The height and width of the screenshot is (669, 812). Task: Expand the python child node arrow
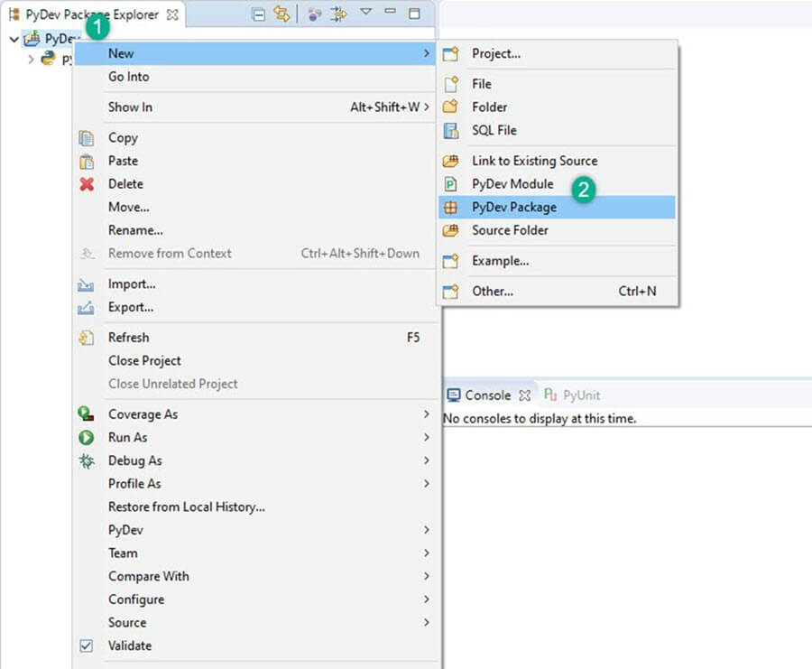[x=31, y=60]
